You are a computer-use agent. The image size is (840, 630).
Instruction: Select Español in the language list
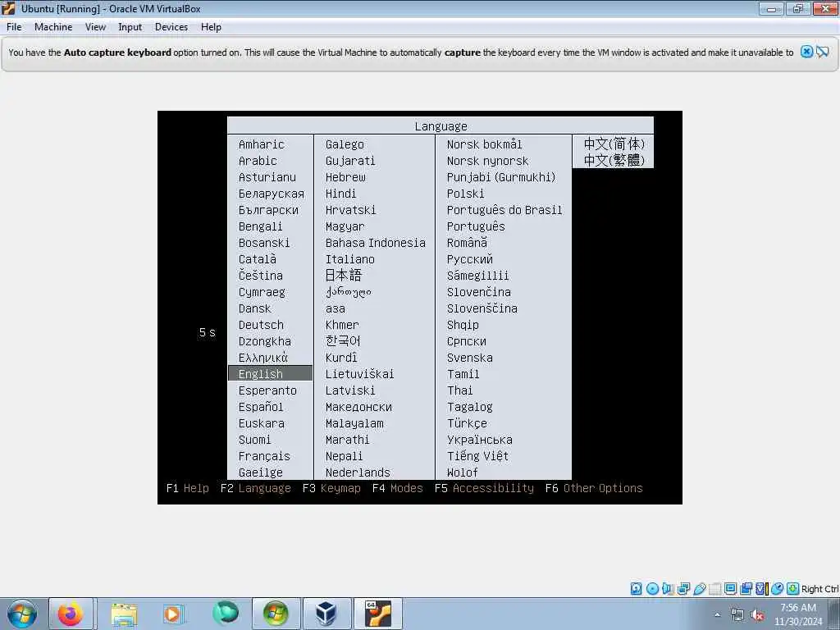261,407
